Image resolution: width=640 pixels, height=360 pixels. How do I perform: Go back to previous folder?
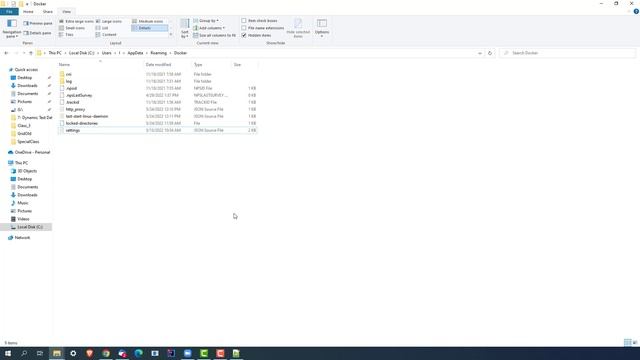pyautogui.click(x=6, y=53)
